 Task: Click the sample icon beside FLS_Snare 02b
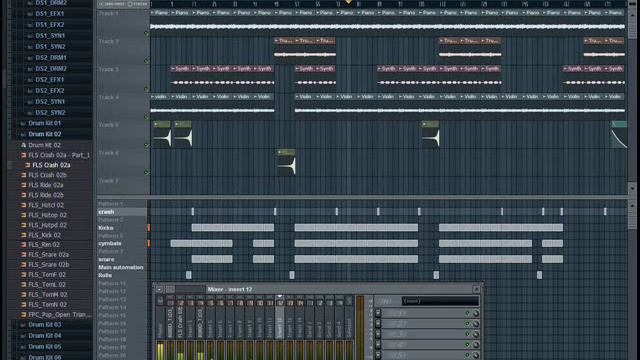23,264
